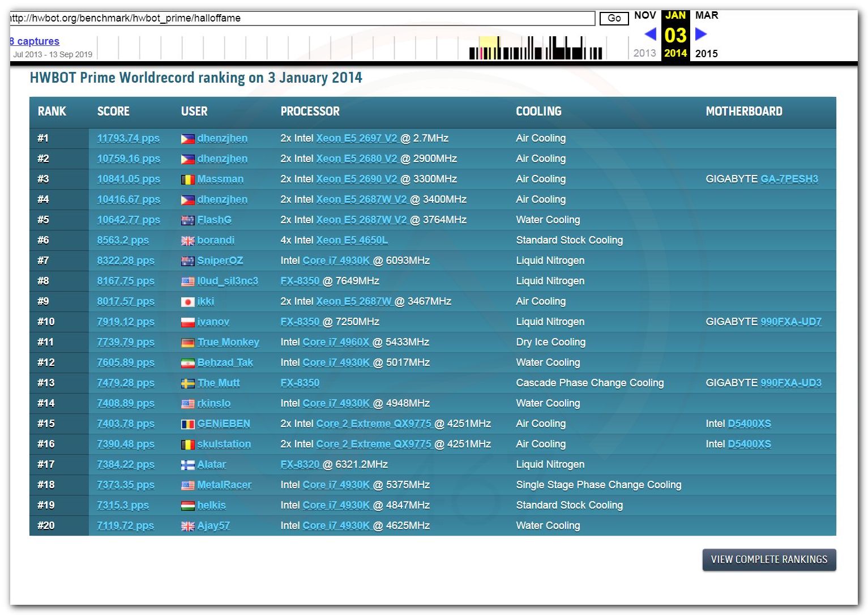Viewport: 868px width, 615px height.
Task: Open the captures link in the Wayback bar
Action: 34,41
